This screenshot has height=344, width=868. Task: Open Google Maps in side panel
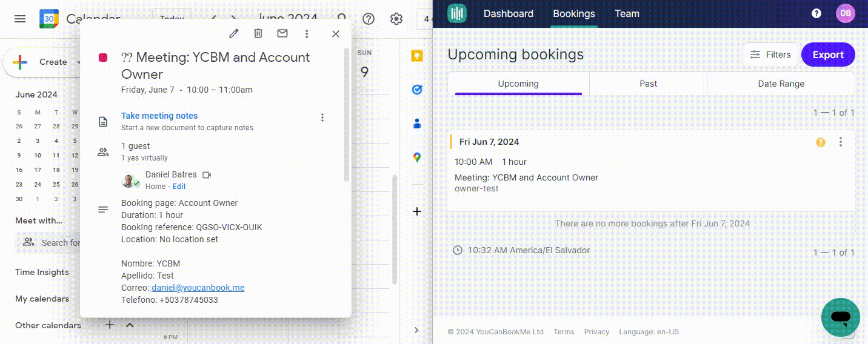point(416,157)
